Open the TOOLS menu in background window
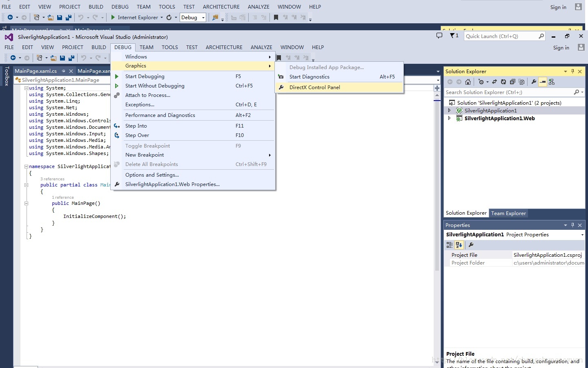588x368 pixels. tap(167, 7)
